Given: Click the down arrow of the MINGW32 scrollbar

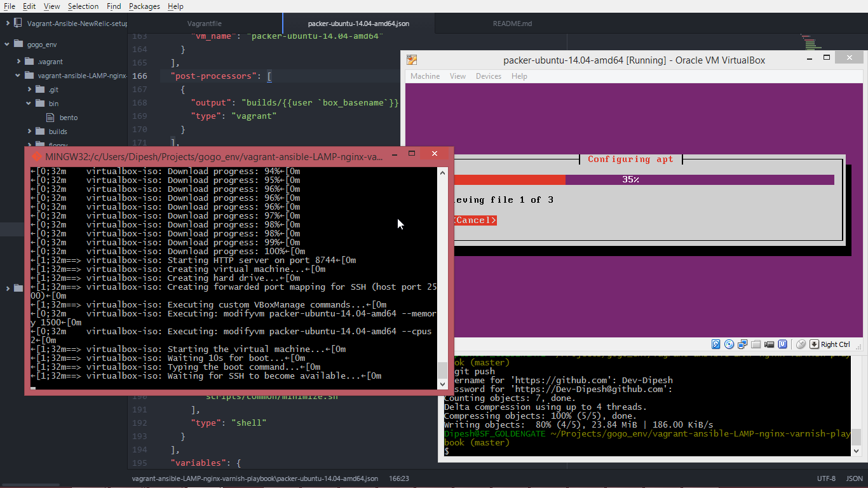Looking at the screenshot, I should tap(443, 384).
